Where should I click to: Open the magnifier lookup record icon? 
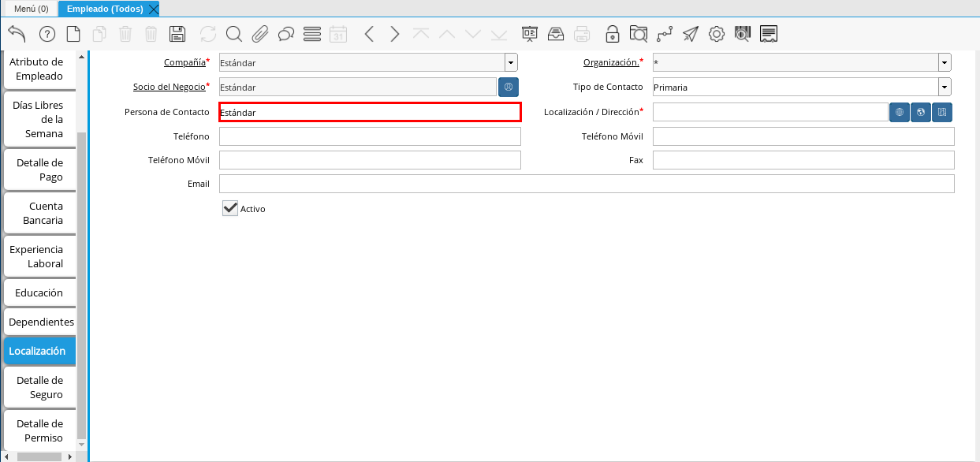click(233, 34)
